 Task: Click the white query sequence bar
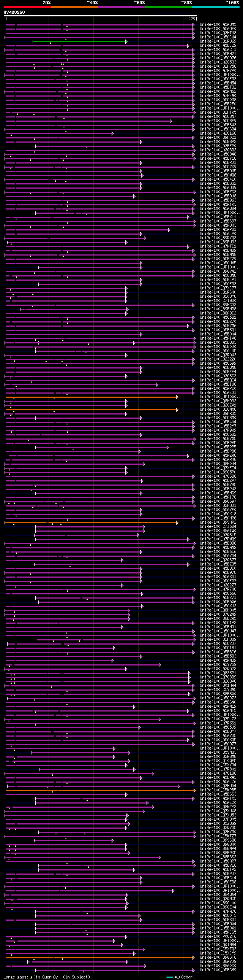[100, 16]
